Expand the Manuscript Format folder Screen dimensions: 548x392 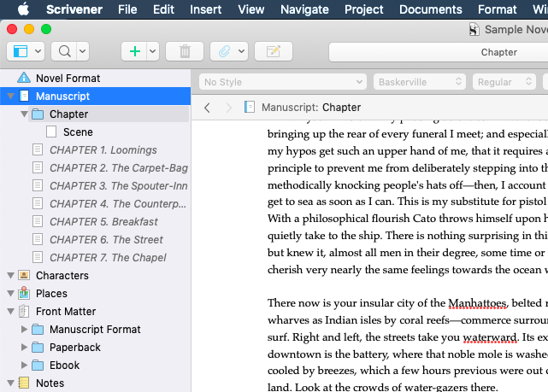click(x=24, y=329)
